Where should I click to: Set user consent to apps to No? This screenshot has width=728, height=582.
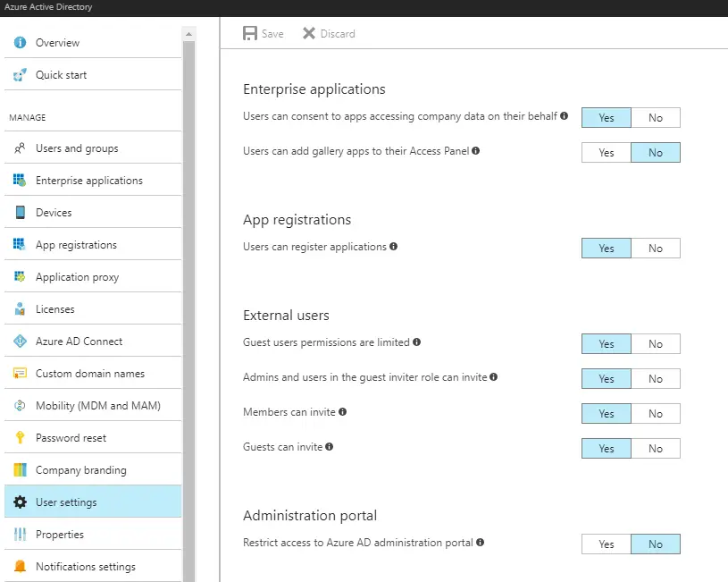pos(656,118)
